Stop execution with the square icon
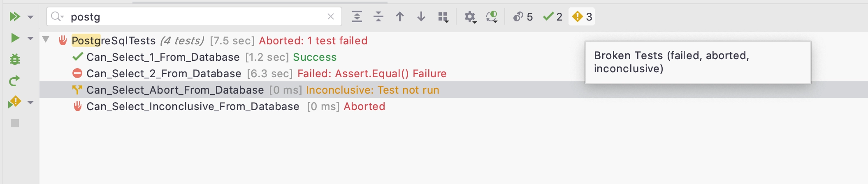The height and width of the screenshot is (184, 868). 15,123
